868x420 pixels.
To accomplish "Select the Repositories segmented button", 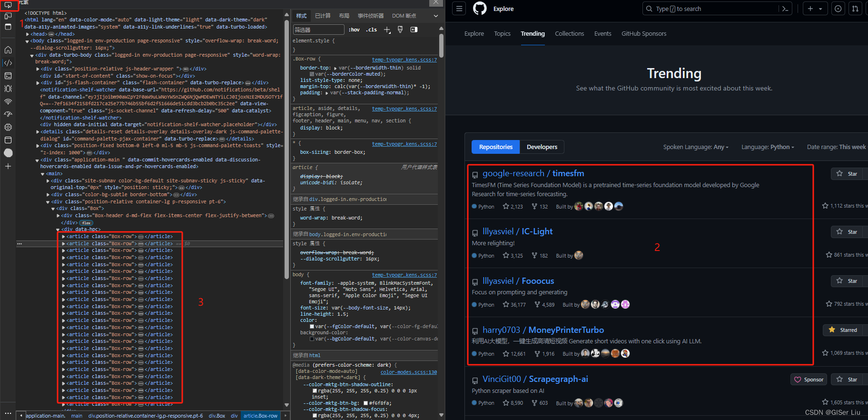I will [x=496, y=147].
